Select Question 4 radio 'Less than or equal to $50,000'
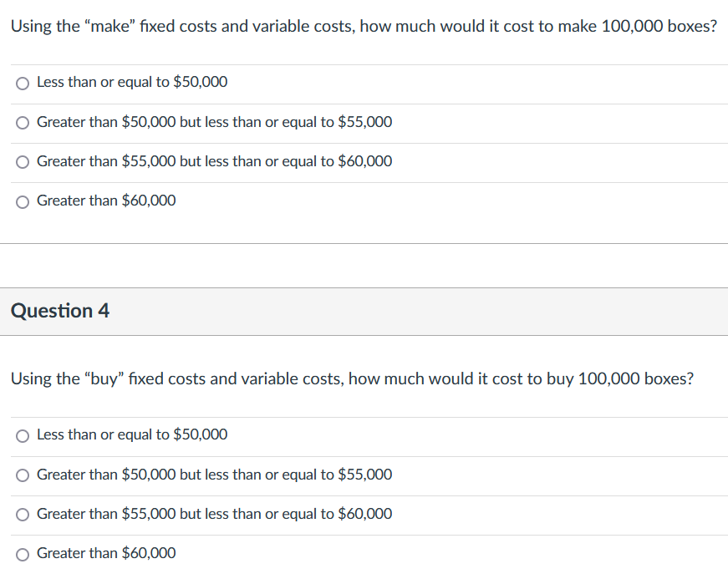 [x=23, y=436]
